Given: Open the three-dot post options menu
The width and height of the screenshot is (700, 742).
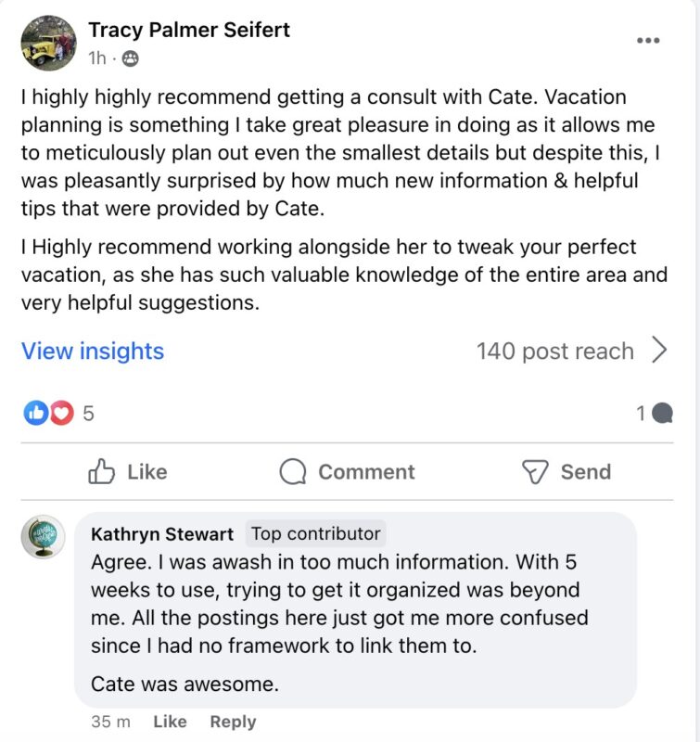Looking at the screenshot, I should [x=648, y=40].
